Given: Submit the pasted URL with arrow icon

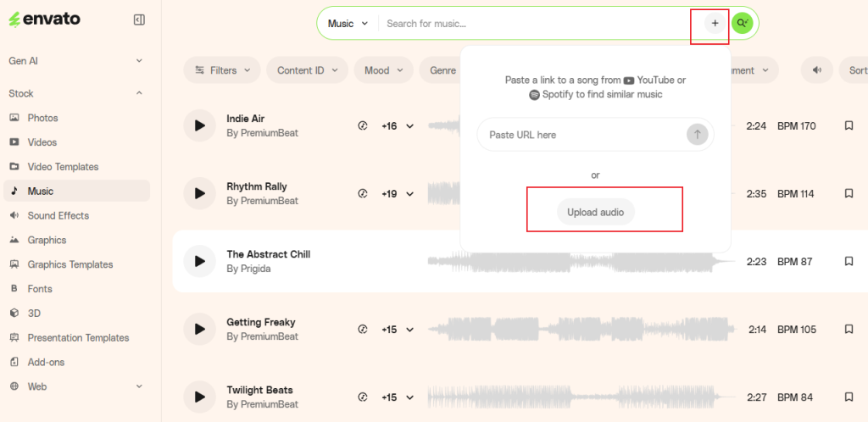Looking at the screenshot, I should pos(697,134).
